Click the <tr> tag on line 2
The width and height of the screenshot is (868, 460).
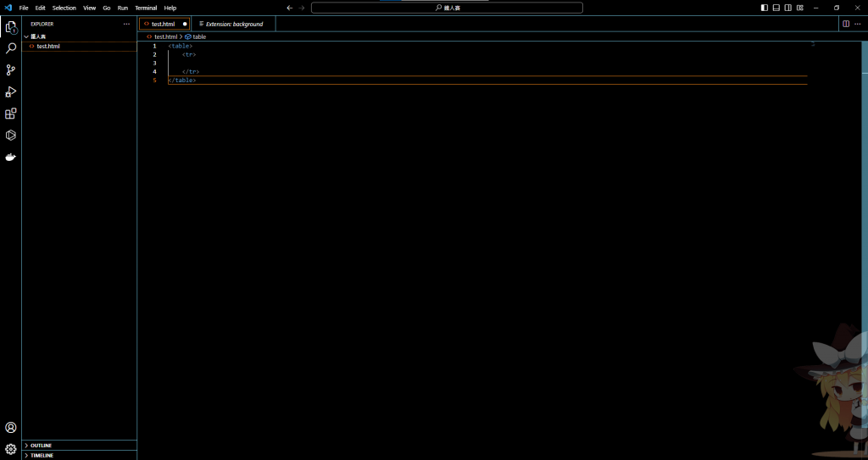[189, 54]
